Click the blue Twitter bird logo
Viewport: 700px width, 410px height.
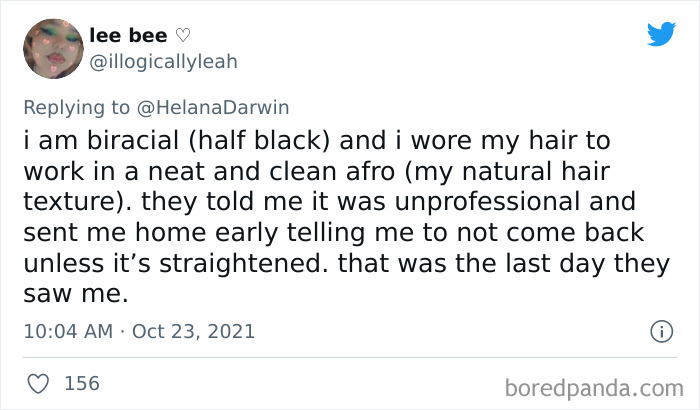661,33
